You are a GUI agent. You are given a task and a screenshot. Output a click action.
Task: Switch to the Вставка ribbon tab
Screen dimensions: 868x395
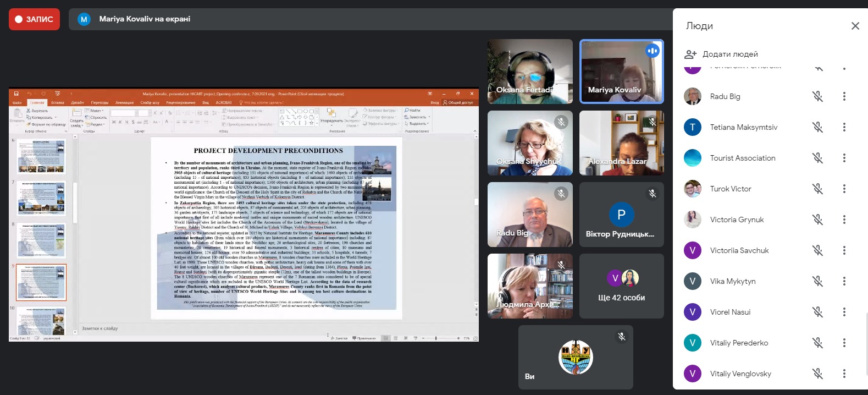pyautogui.click(x=58, y=103)
